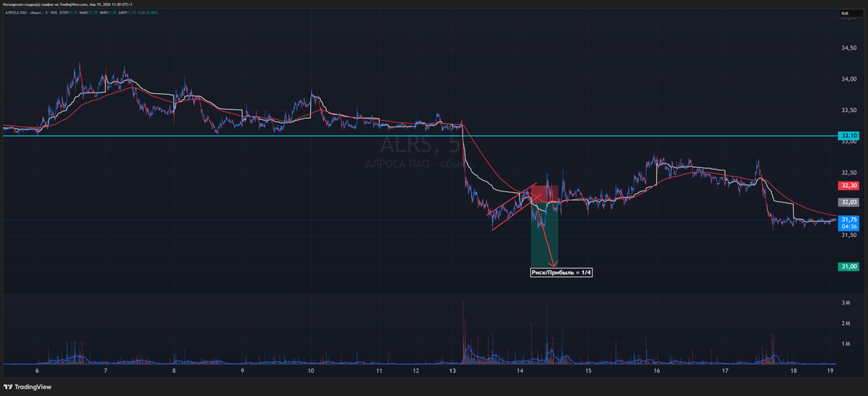Click the blue 31,75 current price label
Screen dimensions: 868x396
[848, 223]
